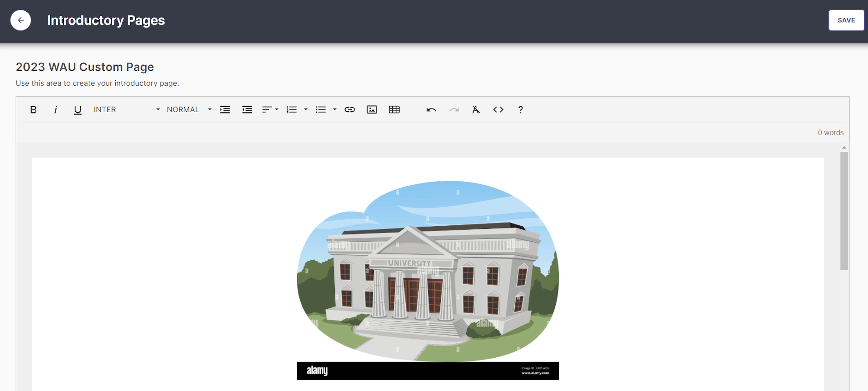
Task: Insert a table
Action: 394,110
